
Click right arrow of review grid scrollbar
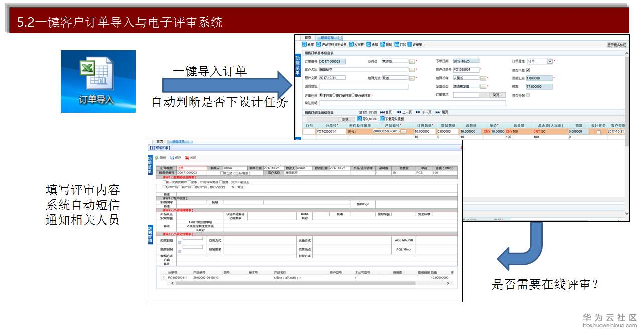pos(448,283)
